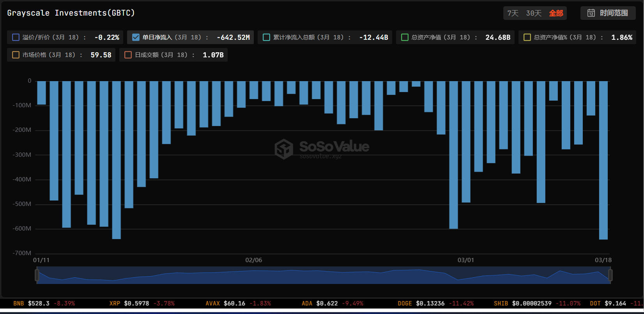Click the 03/18 last bar in chart
Screen dimensions: 644x314
pos(603,160)
